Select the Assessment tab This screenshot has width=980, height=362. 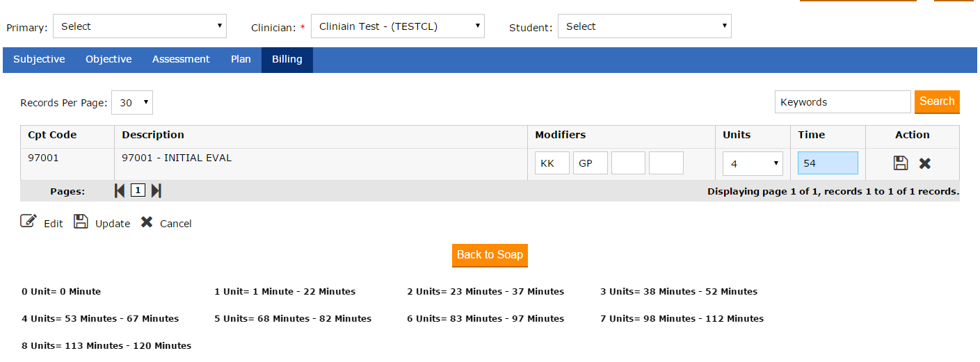click(181, 60)
